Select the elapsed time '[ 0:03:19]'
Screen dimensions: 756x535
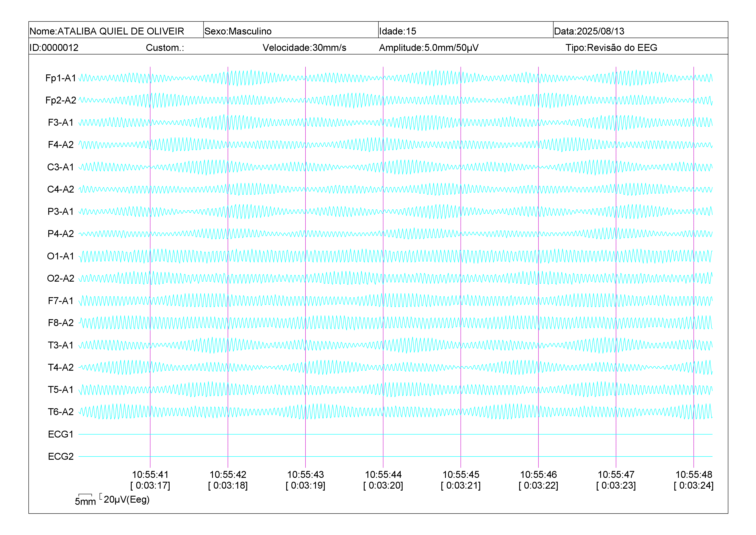[306, 486]
